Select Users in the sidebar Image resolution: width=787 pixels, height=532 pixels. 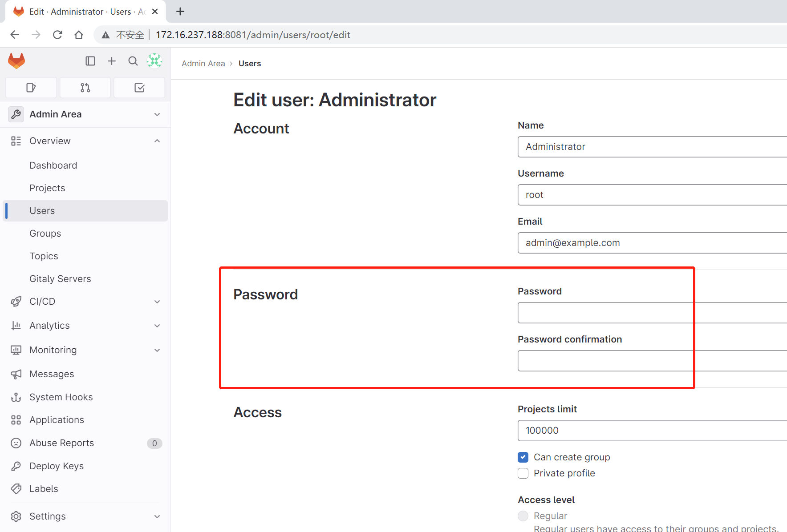coord(85,211)
